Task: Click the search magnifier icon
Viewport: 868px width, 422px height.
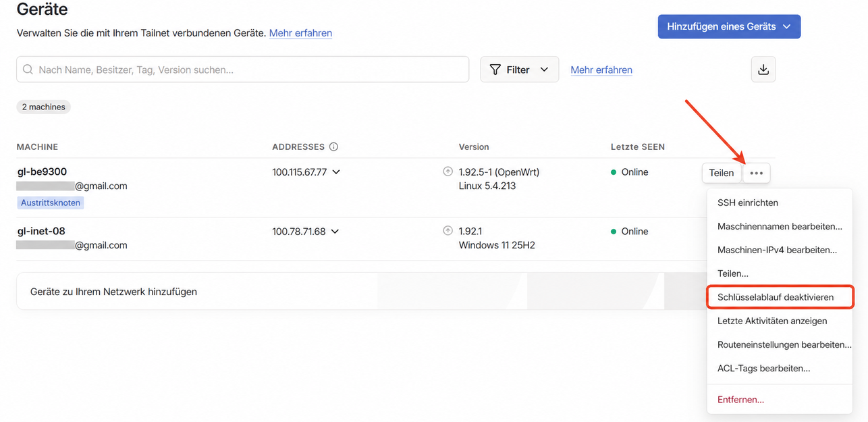Action: 28,70
